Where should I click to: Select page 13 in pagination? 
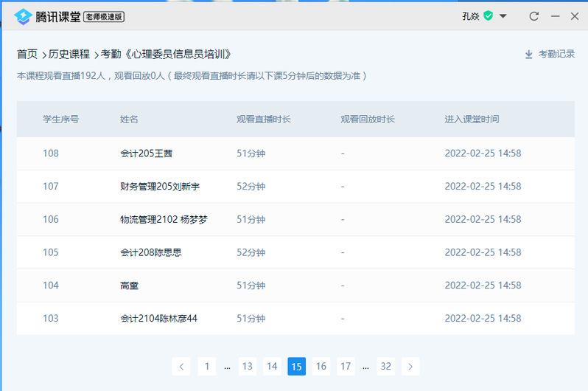(x=248, y=366)
